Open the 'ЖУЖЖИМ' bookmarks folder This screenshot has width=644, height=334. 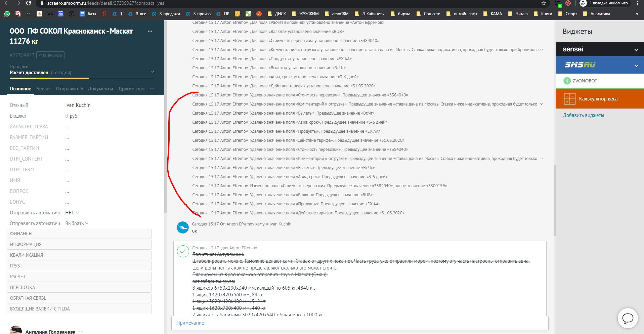305,14
